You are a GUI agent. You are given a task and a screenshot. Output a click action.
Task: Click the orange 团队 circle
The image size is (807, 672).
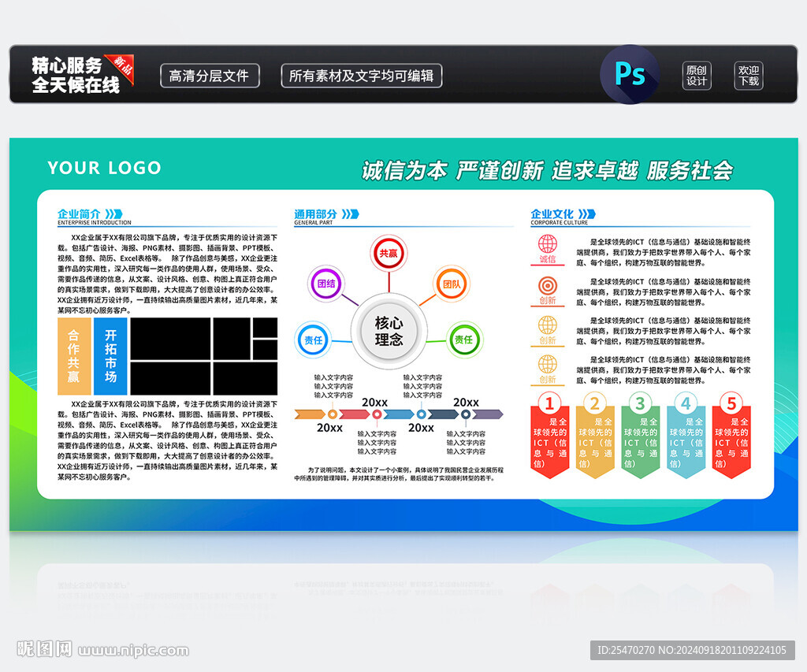[x=452, y=284]
